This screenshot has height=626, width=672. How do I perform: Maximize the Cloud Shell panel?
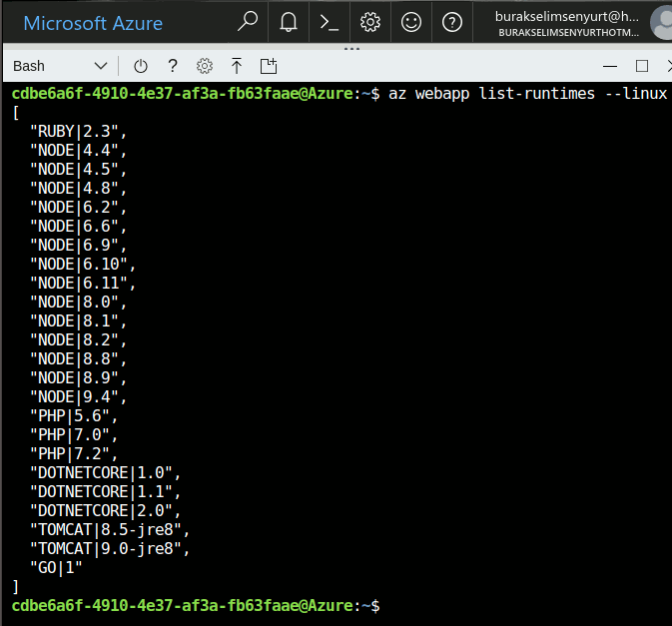point(641,66)
